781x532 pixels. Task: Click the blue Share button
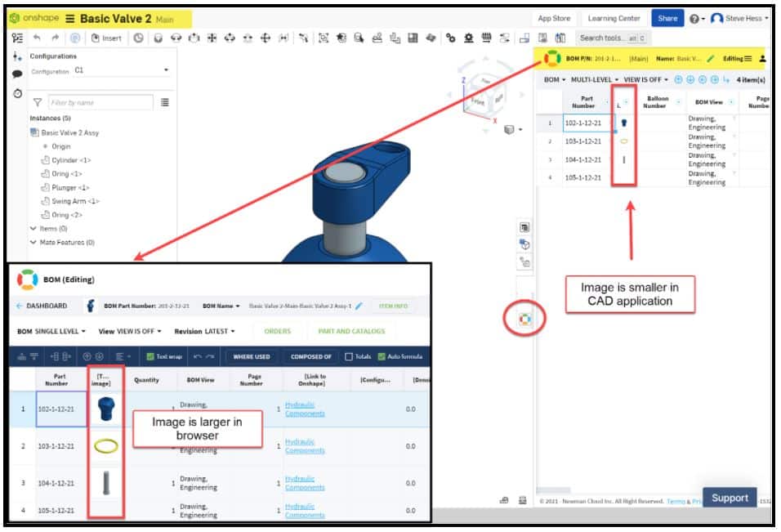[x=667, y=19]
